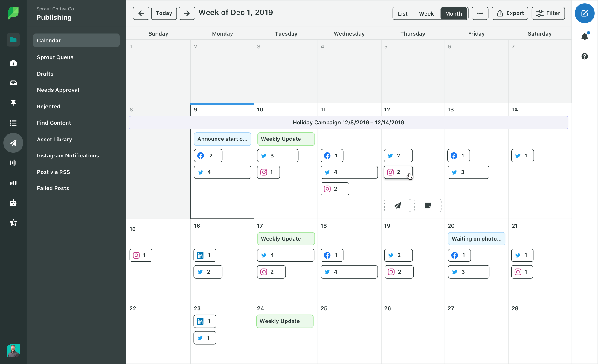Open the Filter options panel
598x364 pixels.
[x=548, y=13]
